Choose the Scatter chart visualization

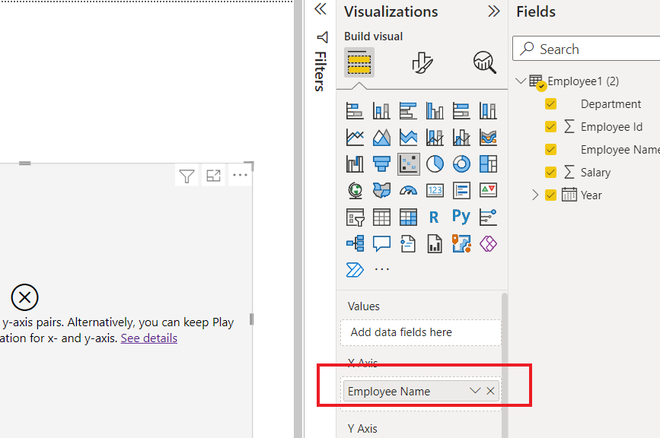click(x=408, y=164)
